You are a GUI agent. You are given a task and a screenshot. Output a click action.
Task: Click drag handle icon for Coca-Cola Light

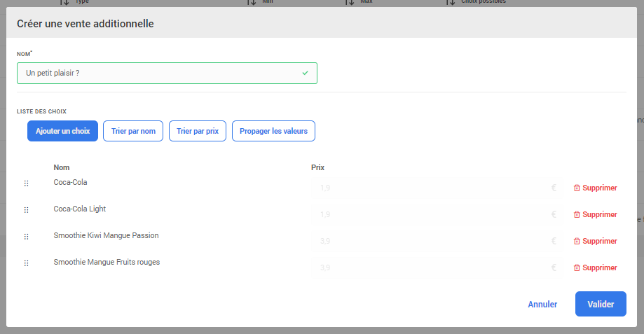coord(26,210)
